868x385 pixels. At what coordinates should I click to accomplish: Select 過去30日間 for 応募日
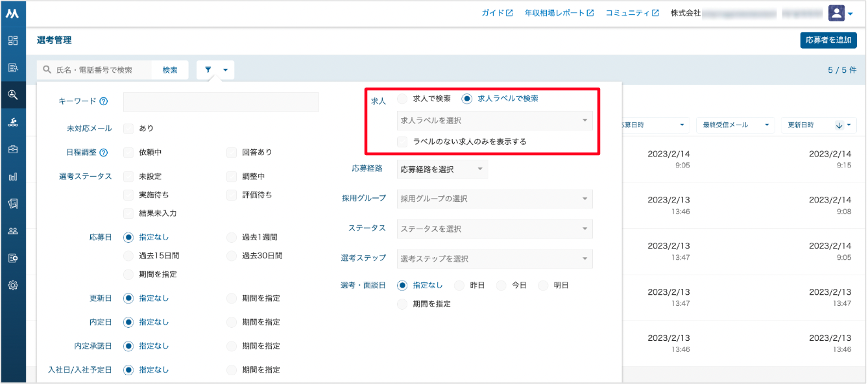click(x=232, y=256)
